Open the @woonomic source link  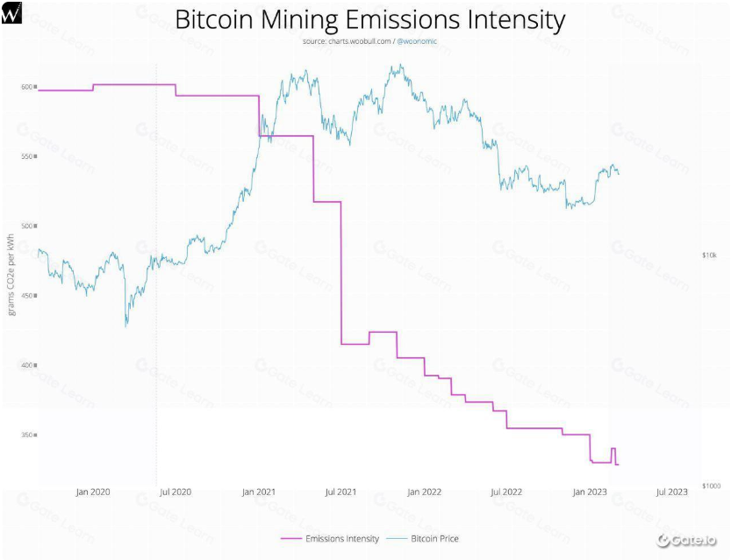tap(417, 41)
